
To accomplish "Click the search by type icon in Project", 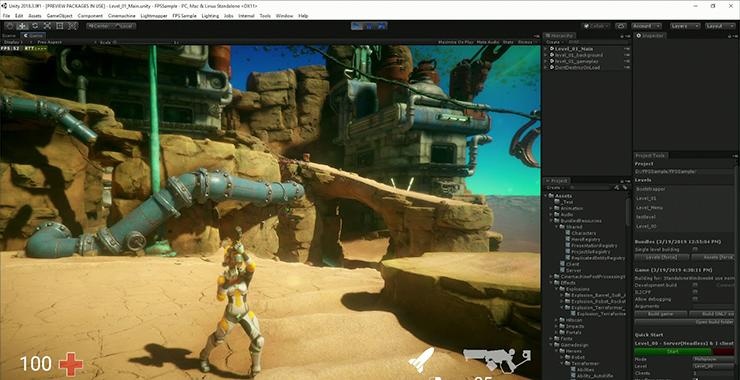I will click(617, 187).
